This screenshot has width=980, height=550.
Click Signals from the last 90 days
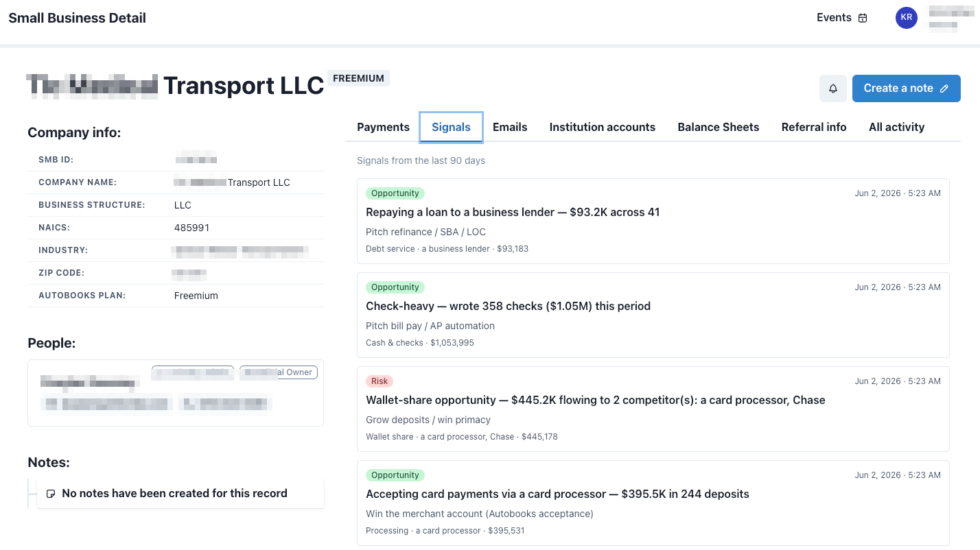421,160
